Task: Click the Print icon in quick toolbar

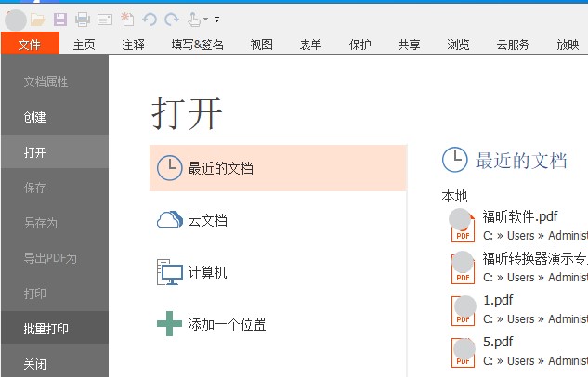Action: click(83, 19)
